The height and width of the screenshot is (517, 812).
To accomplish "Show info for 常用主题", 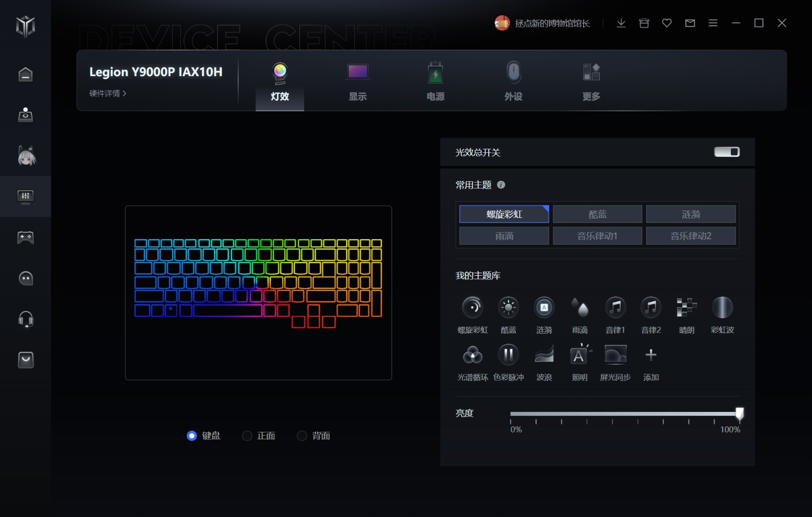I will pos(501,185).
